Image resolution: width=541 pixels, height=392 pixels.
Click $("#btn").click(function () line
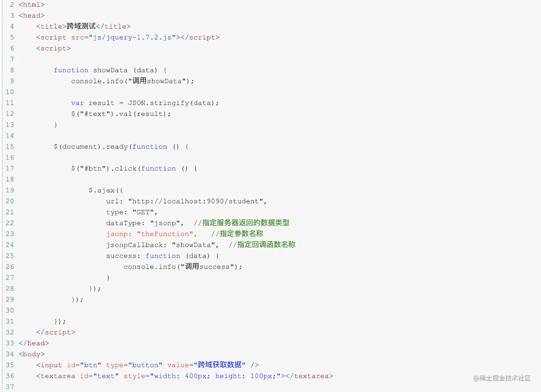pos(134,168)
